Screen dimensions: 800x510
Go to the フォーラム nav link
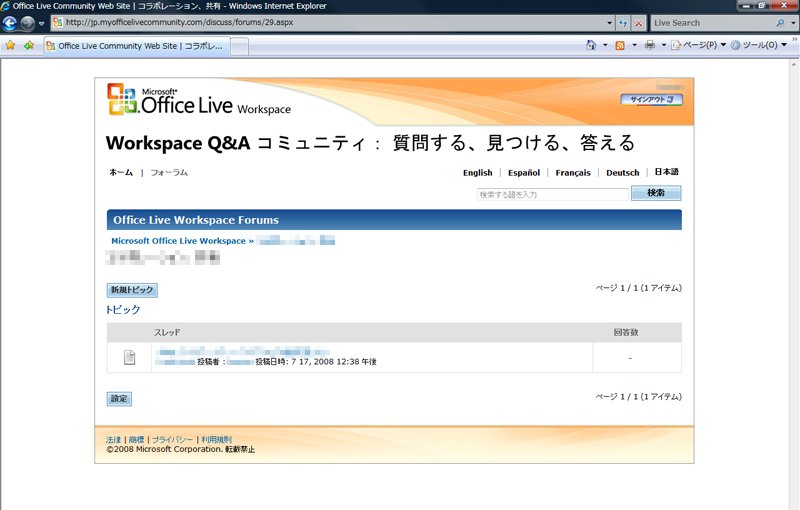pos(169,172)
